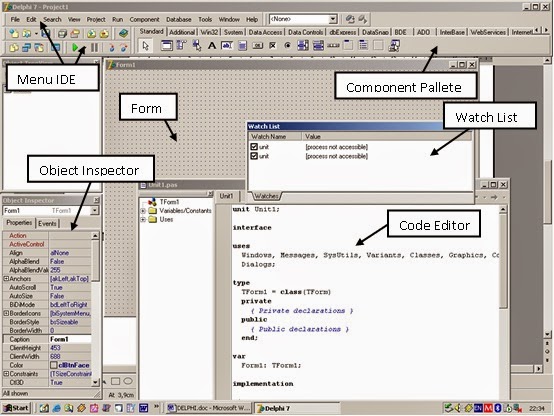Open the dropdown arrow beside Open icon
This screenshot has width=554, height=416.
coord(36,34)
